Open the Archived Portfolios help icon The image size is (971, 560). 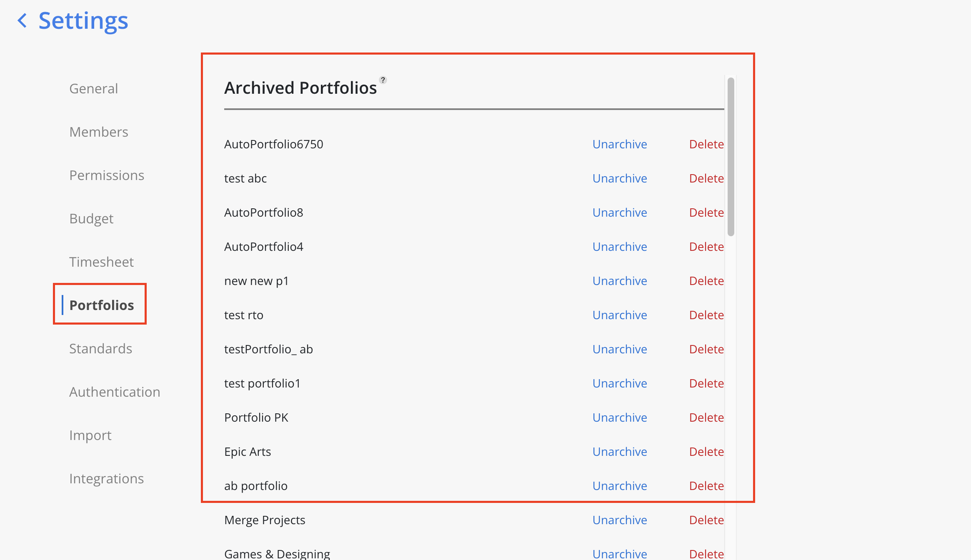(x=383, y=80)
